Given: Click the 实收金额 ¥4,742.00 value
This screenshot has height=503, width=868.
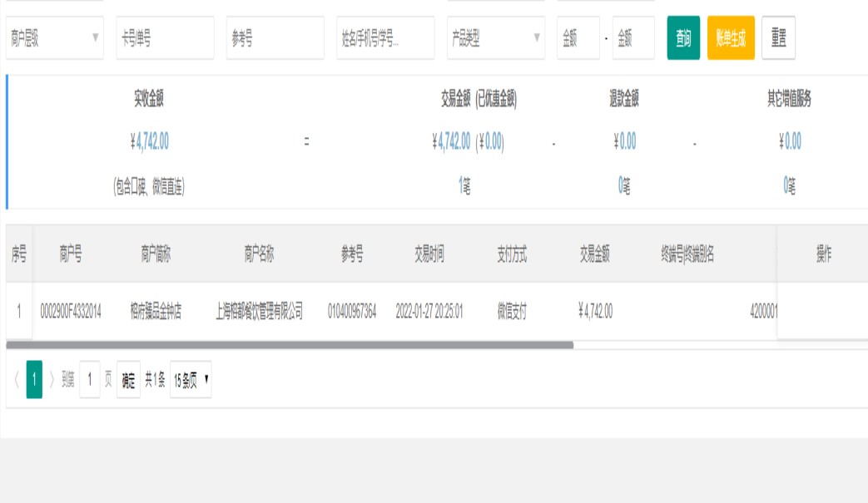Looking at the screenshot, I should tap(151, 142).
